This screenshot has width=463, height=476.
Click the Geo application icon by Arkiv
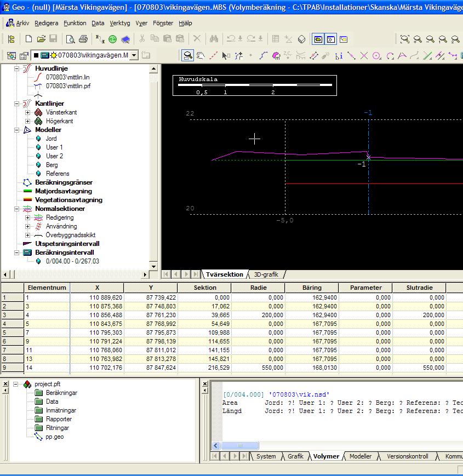(10, 23)
